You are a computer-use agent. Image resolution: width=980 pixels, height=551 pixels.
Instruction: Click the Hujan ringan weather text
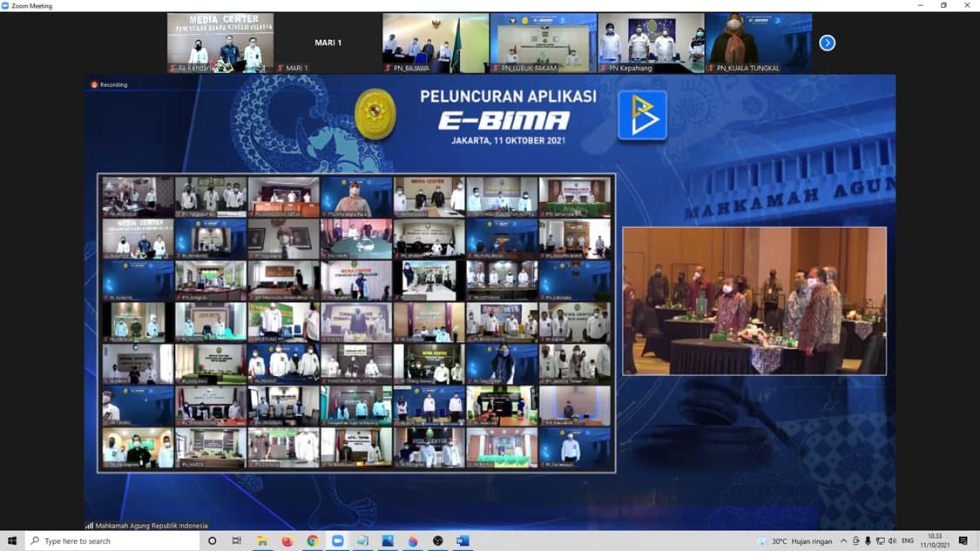pyautogui.click(x=811, y=541)
